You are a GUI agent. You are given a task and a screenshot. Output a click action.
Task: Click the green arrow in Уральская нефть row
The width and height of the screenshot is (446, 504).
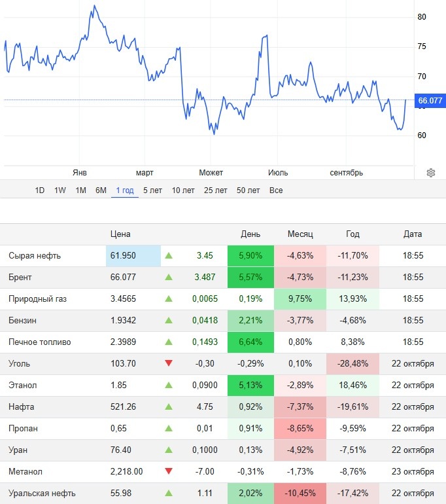[x=169, y=494]
